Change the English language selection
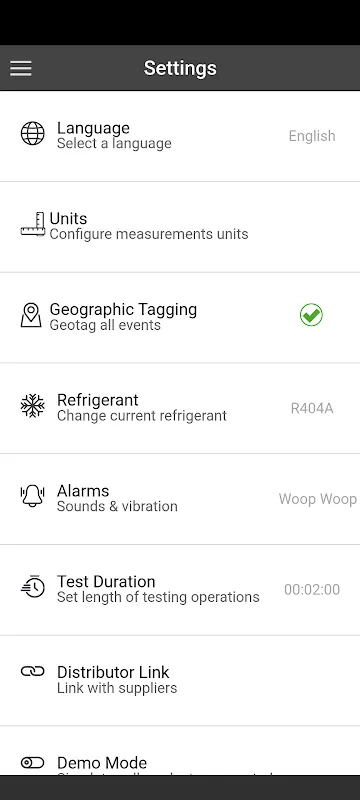 [312, 136]
